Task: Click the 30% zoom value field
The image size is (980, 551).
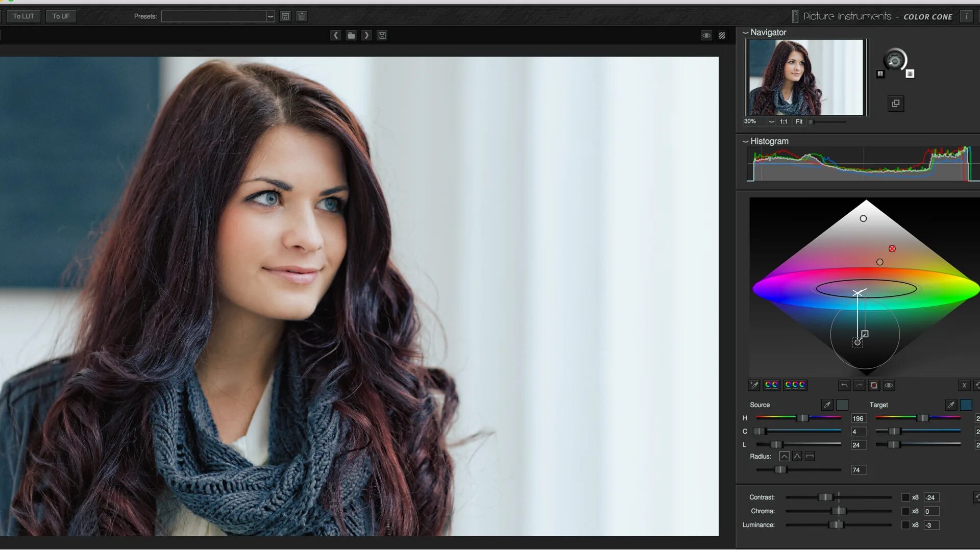Action: pyautogui.click(x=754, y=121)
